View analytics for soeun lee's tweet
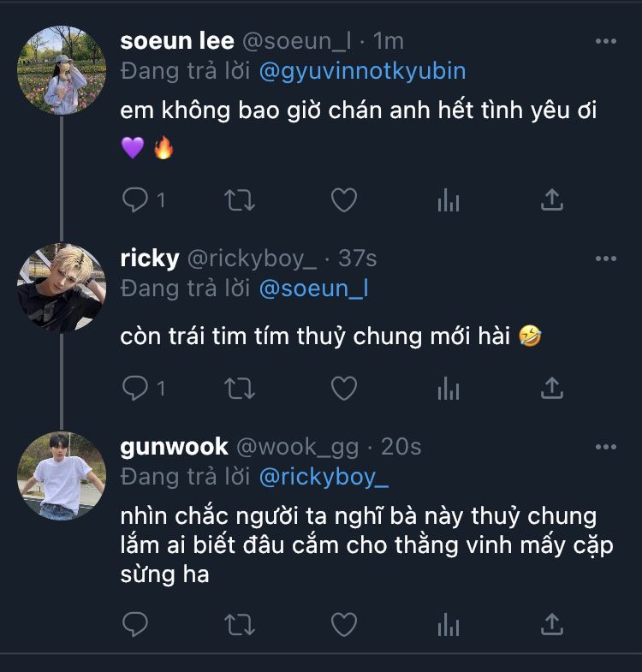The width and height of the screenshot is (642, 672). click(448, 200)
